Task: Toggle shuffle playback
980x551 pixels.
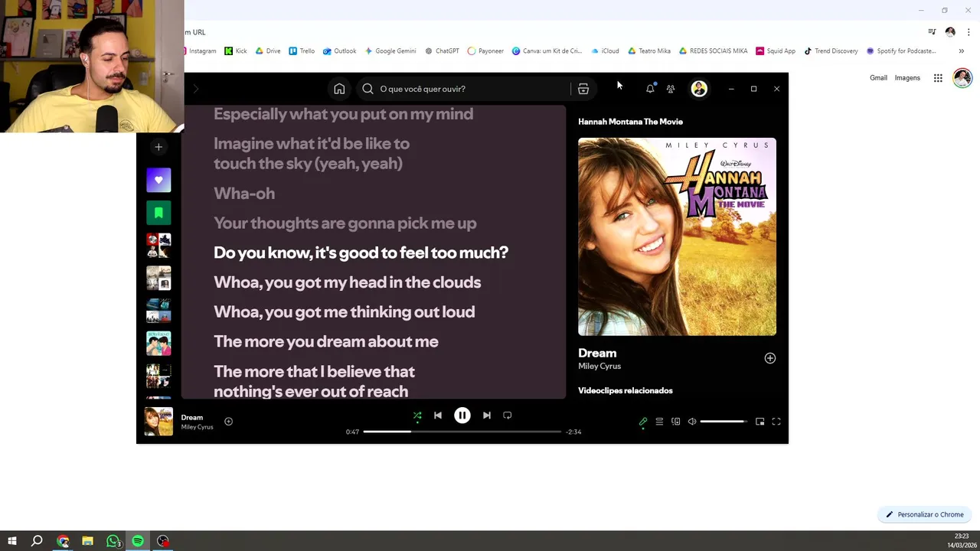Action: pyautogui.click(x=417, y=416)
